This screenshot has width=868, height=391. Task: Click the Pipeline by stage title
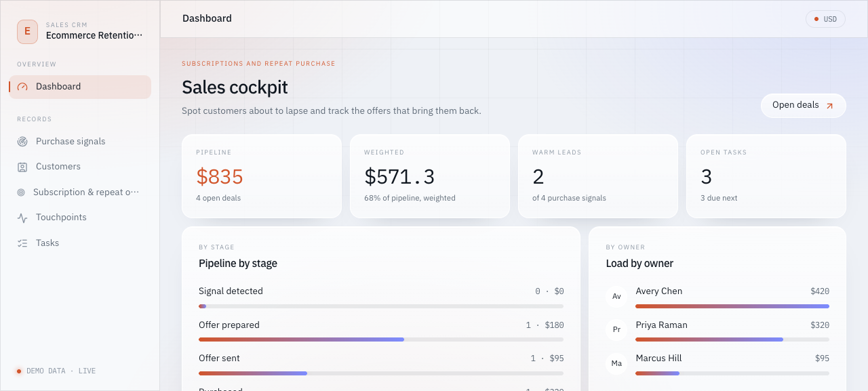(238, 264)
